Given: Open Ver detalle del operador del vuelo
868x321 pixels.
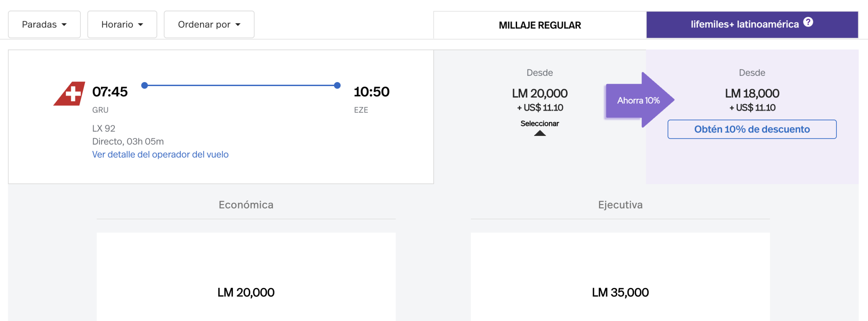Looking at the screenshot, I should click(160, 155).
